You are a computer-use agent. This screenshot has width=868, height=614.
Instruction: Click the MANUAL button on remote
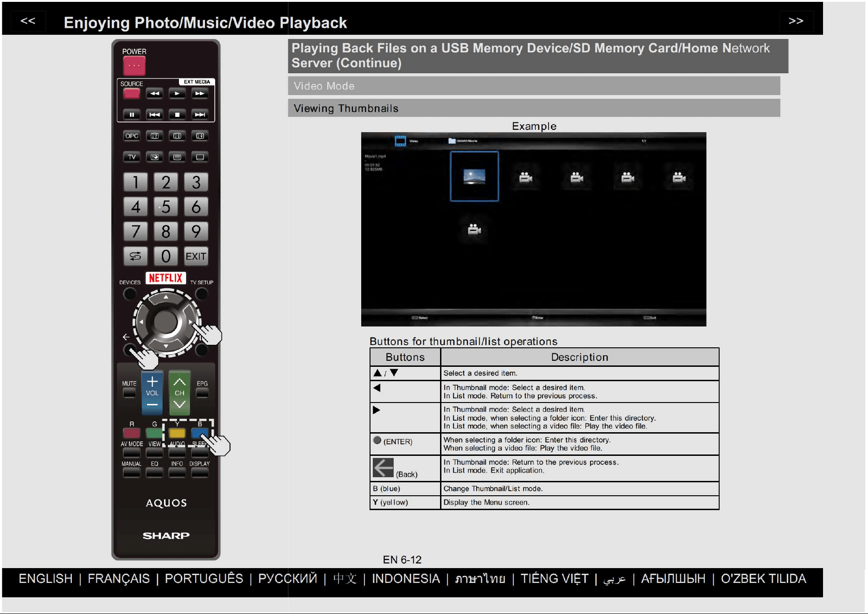coord(132,473)
